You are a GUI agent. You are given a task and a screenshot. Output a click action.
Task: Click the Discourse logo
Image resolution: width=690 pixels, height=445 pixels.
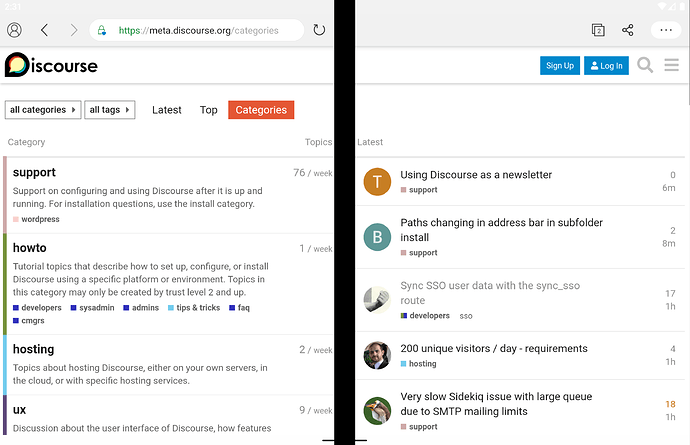51,65
